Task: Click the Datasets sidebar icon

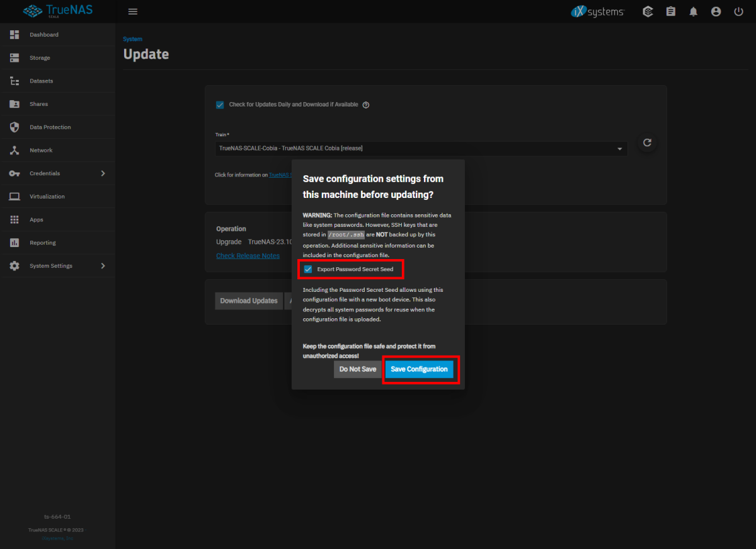Action: (x=14, y=81)
